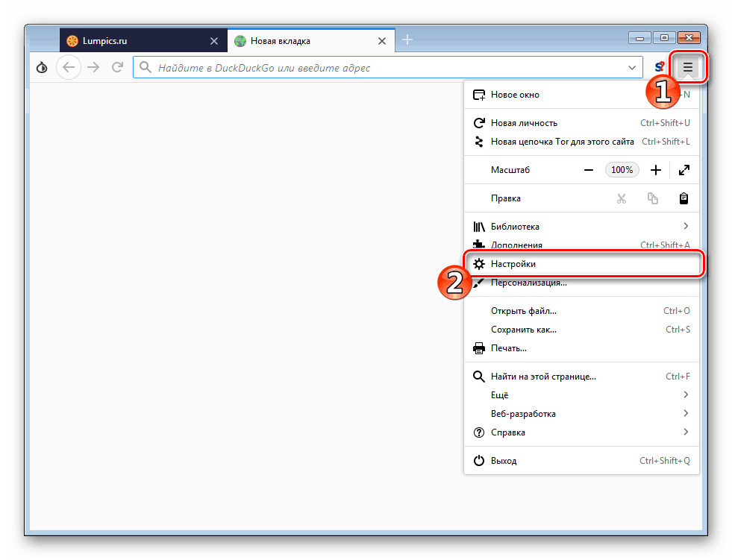Click the Масштаб label text
This screenshot has height=560, width=732.
tap(510, 170)
